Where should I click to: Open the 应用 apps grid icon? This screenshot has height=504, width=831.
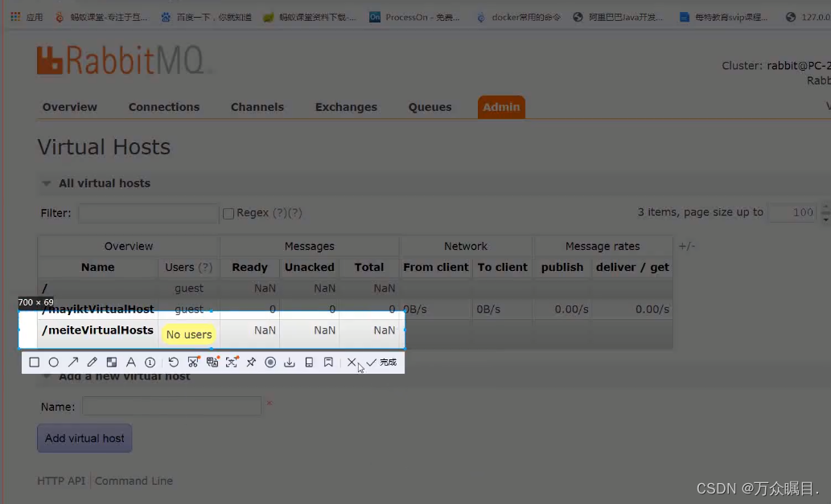pos(27,17)
